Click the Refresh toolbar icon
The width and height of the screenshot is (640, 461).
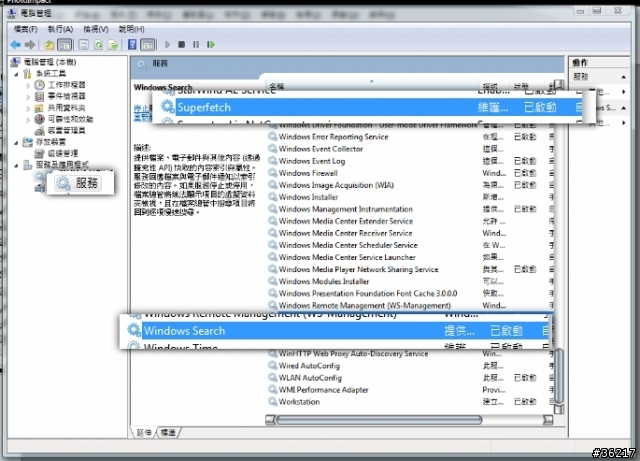[x=98, y=45]
